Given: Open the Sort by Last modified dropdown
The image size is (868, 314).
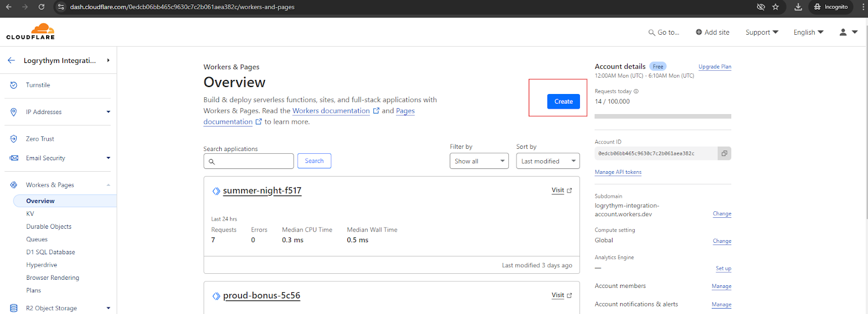Looking at the screenshot, I should [547, 161].
